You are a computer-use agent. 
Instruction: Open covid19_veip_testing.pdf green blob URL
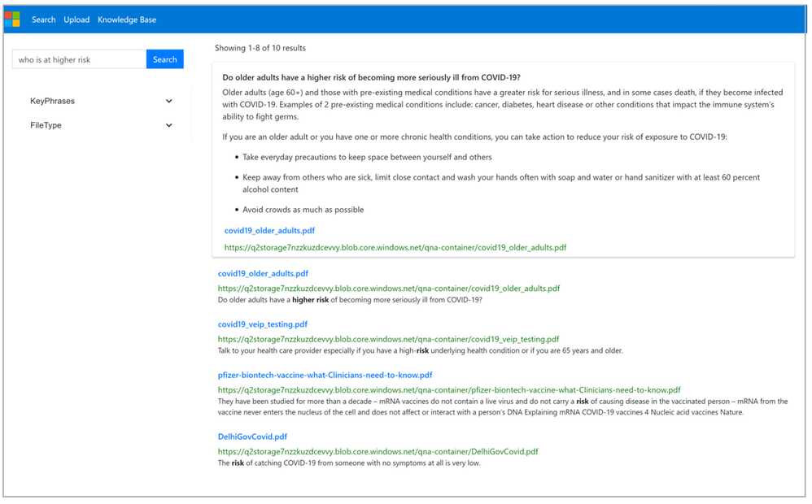tap(388, 339)
